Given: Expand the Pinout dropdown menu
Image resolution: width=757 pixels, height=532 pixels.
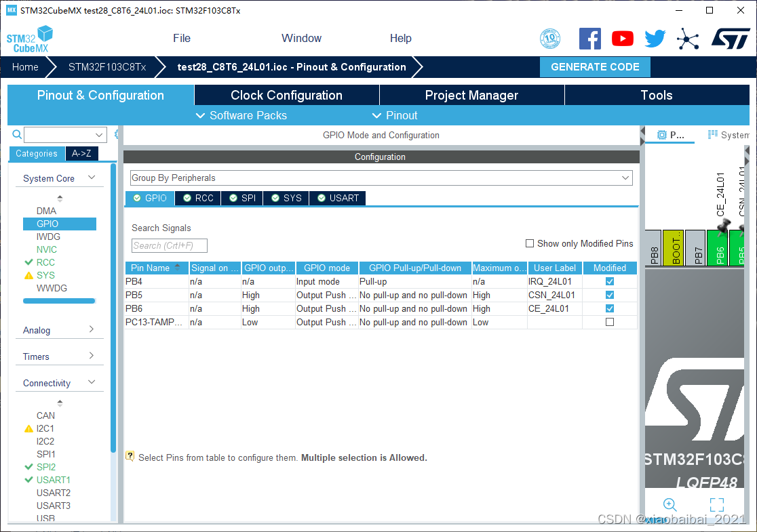Looking at the screenshot, I should (394, 116).
